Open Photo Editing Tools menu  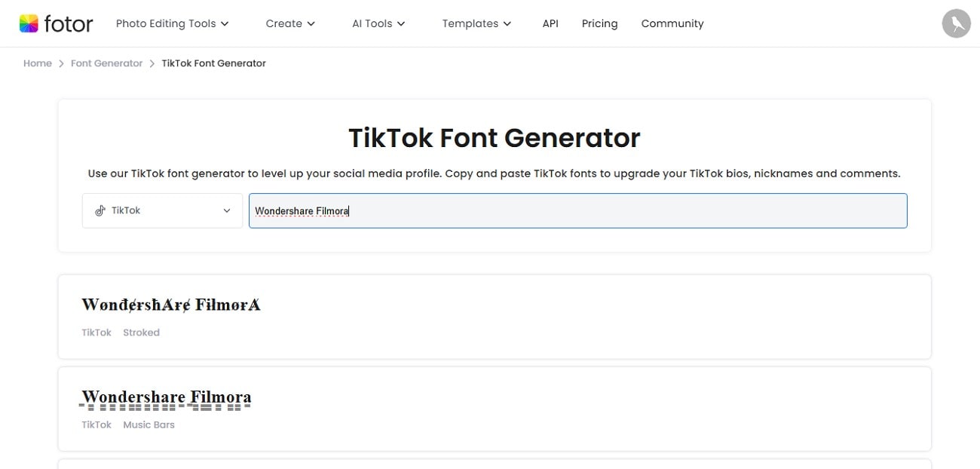click(172, 23)
